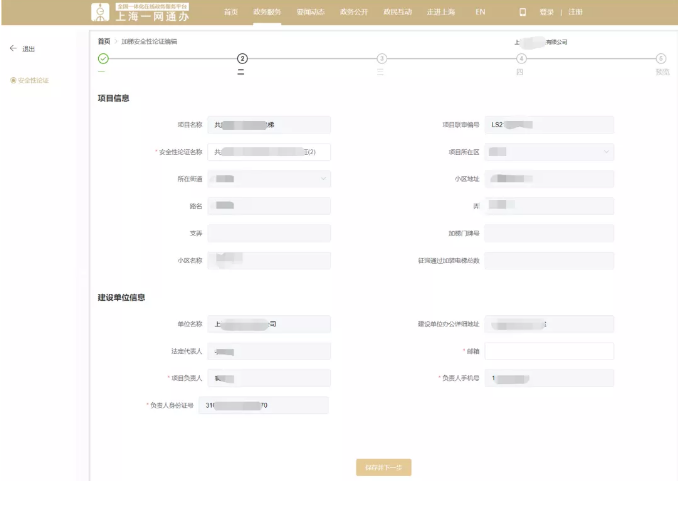Screen dimensions: 678x511
Task: Click the 首页 breadcrumb link
Action: (104, 41)
